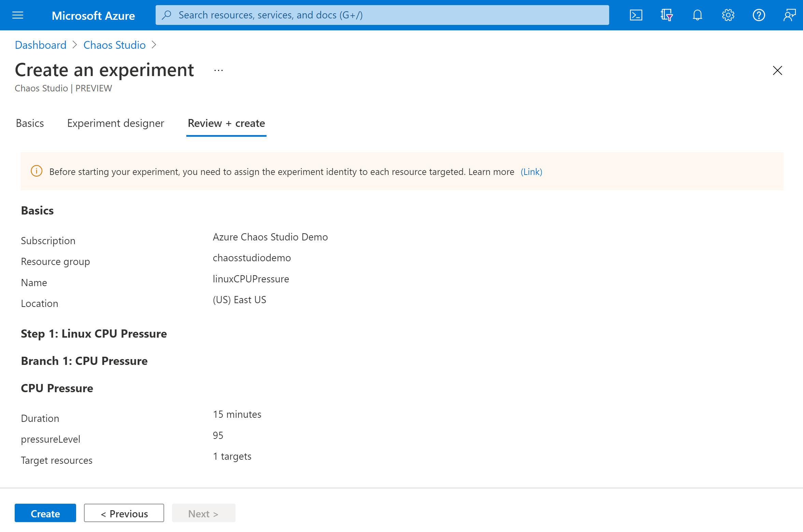Switch to the Basics tab
Viewport: 803px width, 532px height.
click(x=30, y=123)
